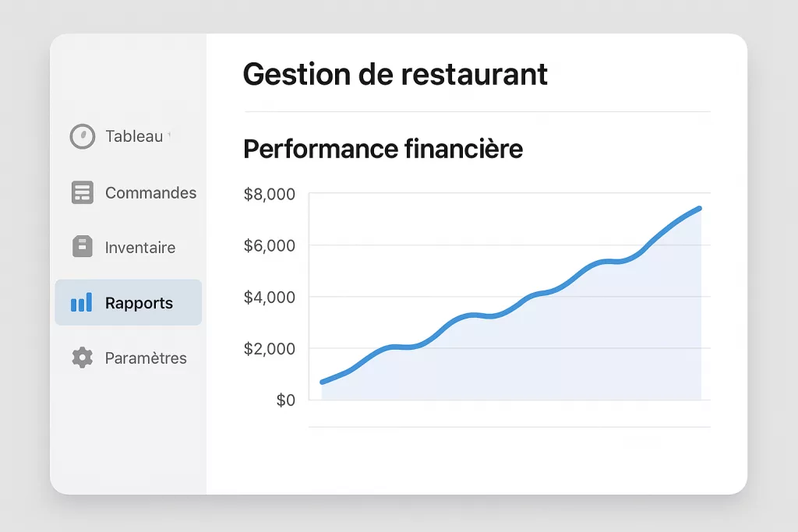Image resolution: width=798 pixels, height=532 pixels.
Task: Click the Gestion de restaurant title
Action: click(x=395, y=74)
